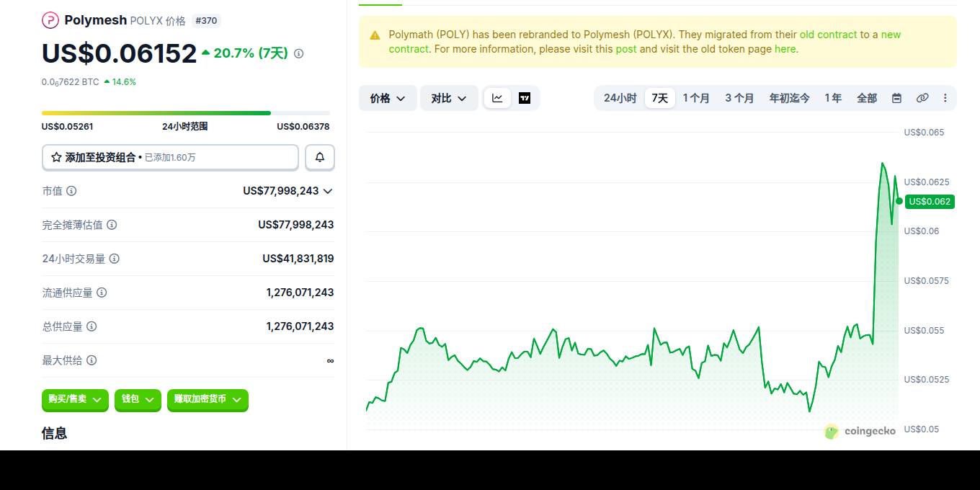The height and width of the screenshot is (490, 980).
Task: Click 添加至投资组合 button
Action: (170, 157)
